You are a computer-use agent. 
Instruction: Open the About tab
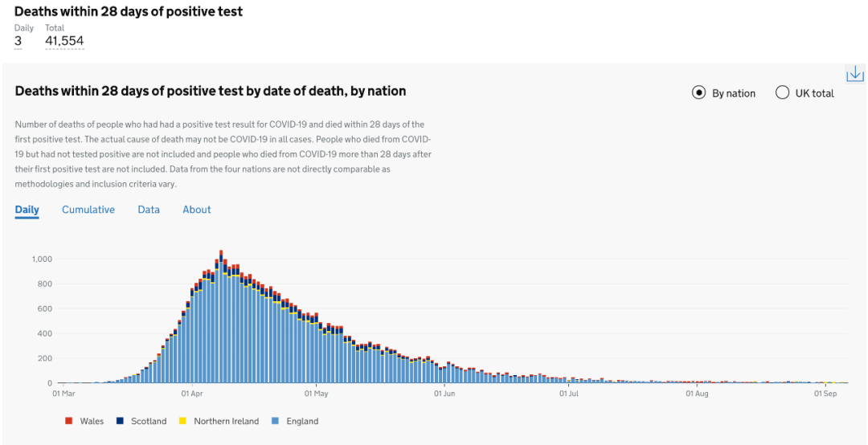pos(197,210)
